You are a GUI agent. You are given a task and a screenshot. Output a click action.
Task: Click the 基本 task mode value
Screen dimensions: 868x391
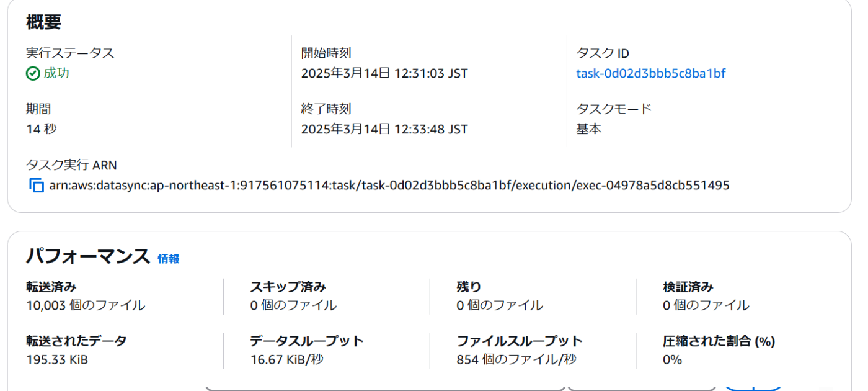[x=588, y=129]
